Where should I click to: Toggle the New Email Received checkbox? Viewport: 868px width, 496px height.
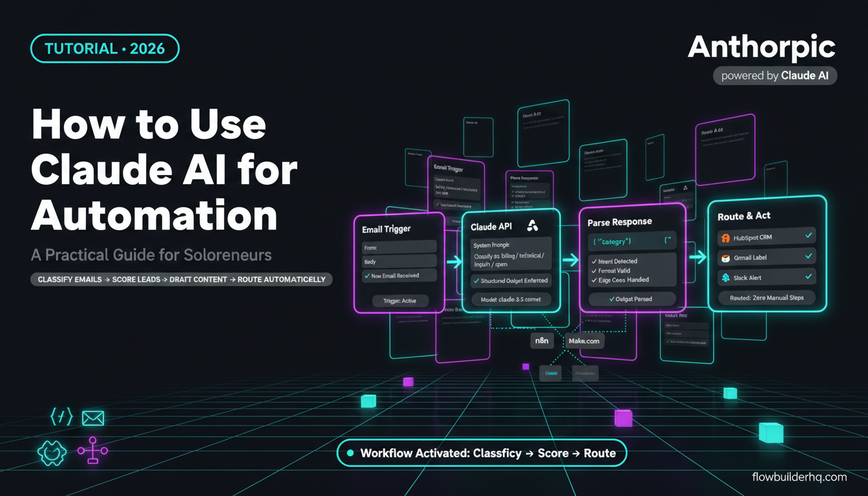tap(367, 276)
